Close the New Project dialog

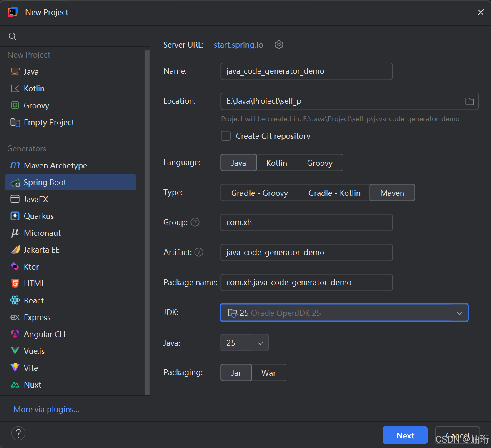481,12
